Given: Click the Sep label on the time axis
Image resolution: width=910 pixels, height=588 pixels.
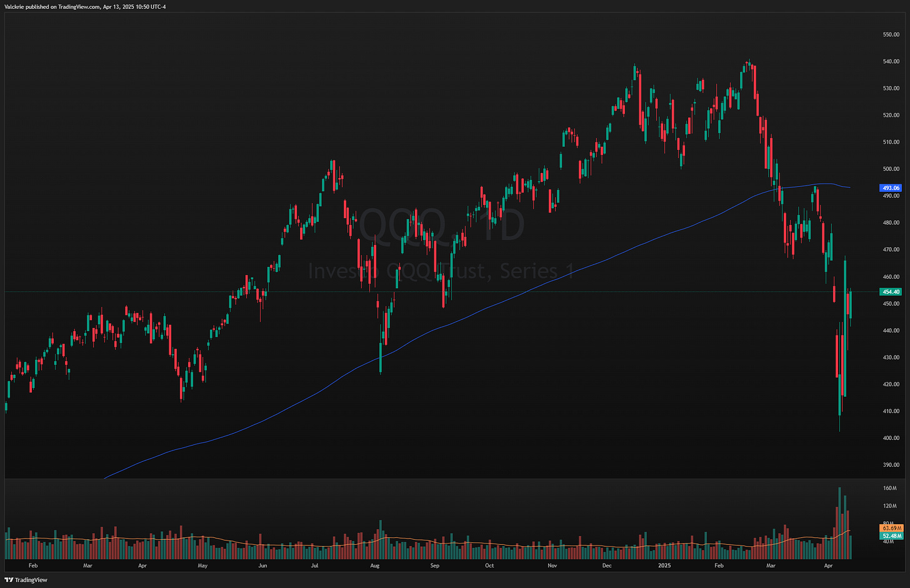Looking at the screenshot, I should tap(435, 566).
